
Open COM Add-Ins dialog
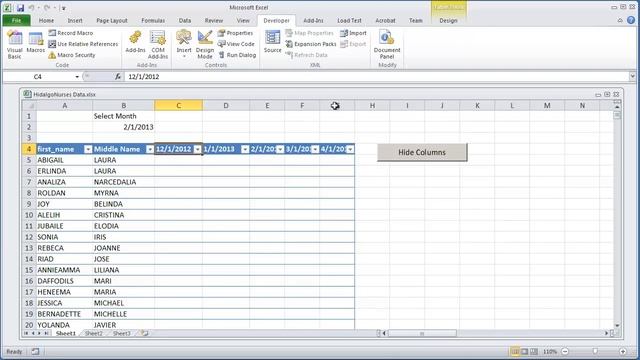pos(158,44)
